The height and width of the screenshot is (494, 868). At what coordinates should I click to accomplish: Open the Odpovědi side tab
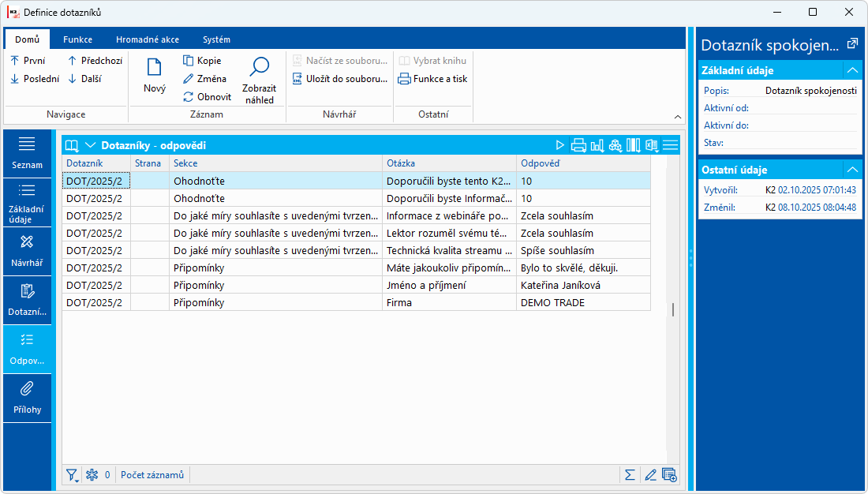click(x=27, y=350)
